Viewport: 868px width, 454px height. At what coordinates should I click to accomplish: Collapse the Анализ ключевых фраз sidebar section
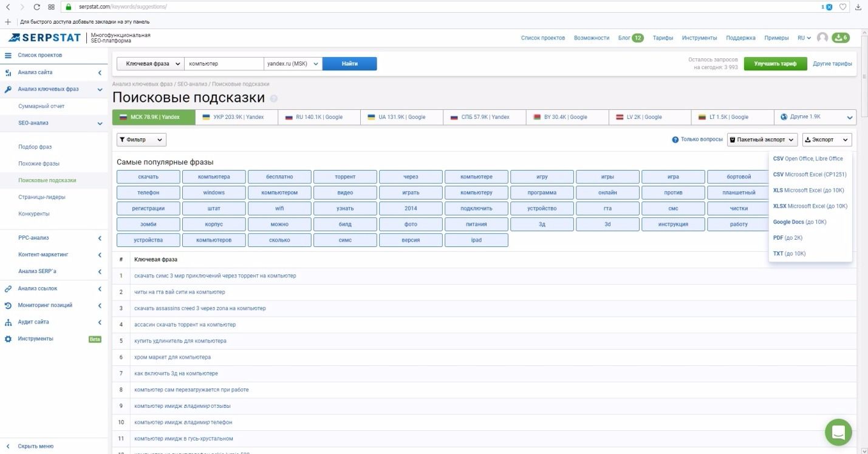pyautogui.click(x=100, y=89)
